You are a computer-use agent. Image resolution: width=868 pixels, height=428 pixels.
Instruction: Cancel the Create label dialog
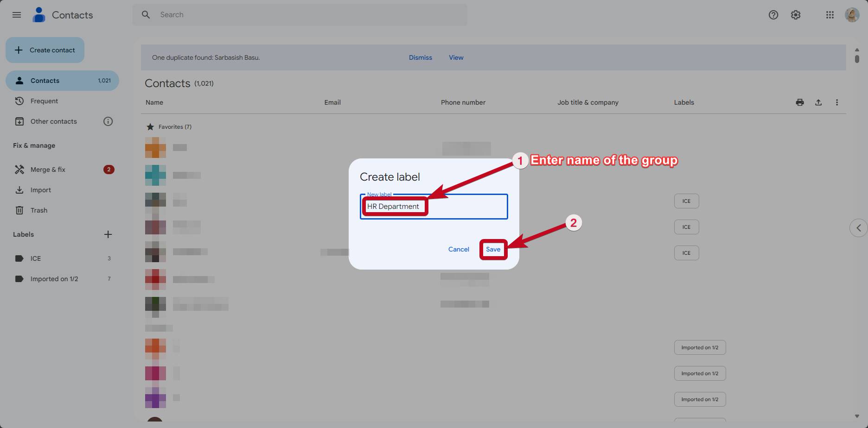[459, 249]
